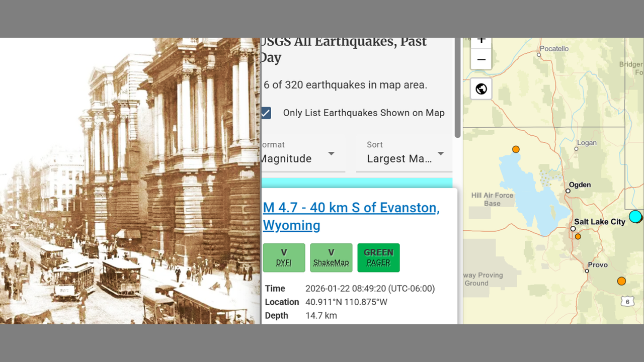This screenshot has width=644, height=362.
Task: Zoom out the map with minus button
Action: pyautogui.click(x=481, y=60)
